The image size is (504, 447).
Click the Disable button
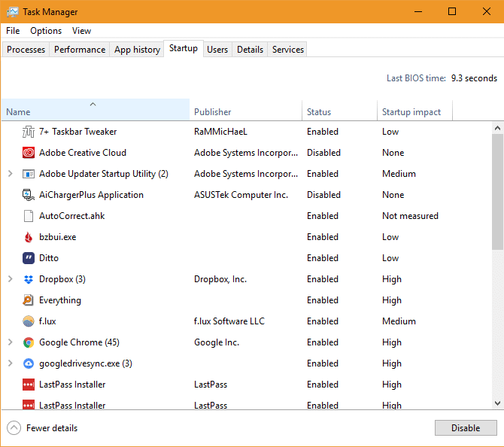(466, 428)
